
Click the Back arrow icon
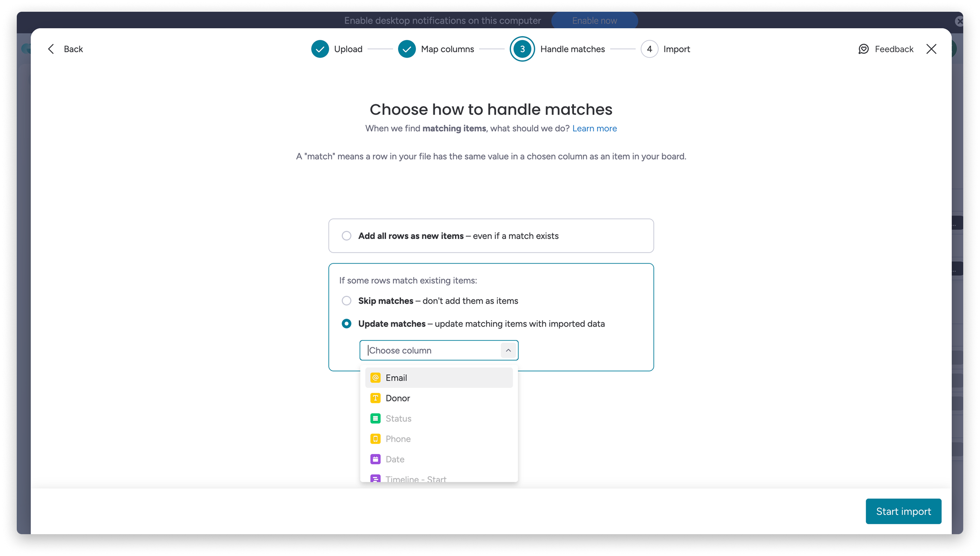51,49
